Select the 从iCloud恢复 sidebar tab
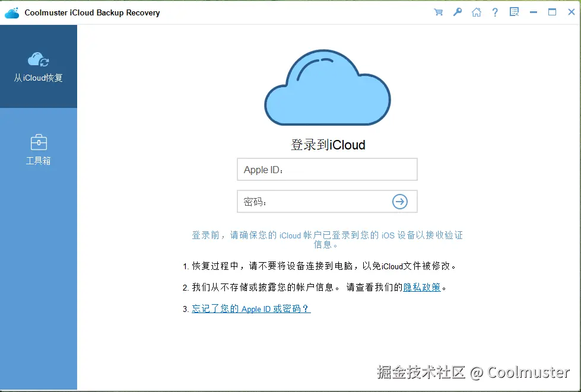The image size is (581, 392). (39, 66)
